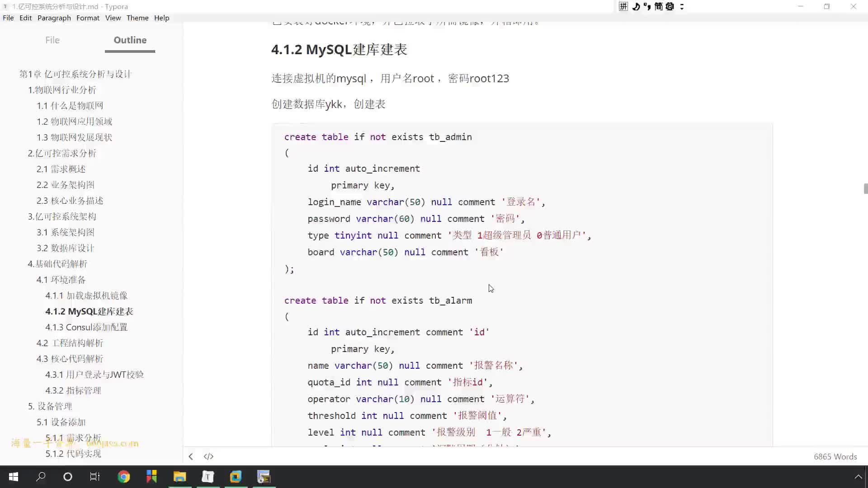This screenshot has width=868, height=488.
Task: Jump to 4.1 环境准备 in outline
Action: pos(61,280)
